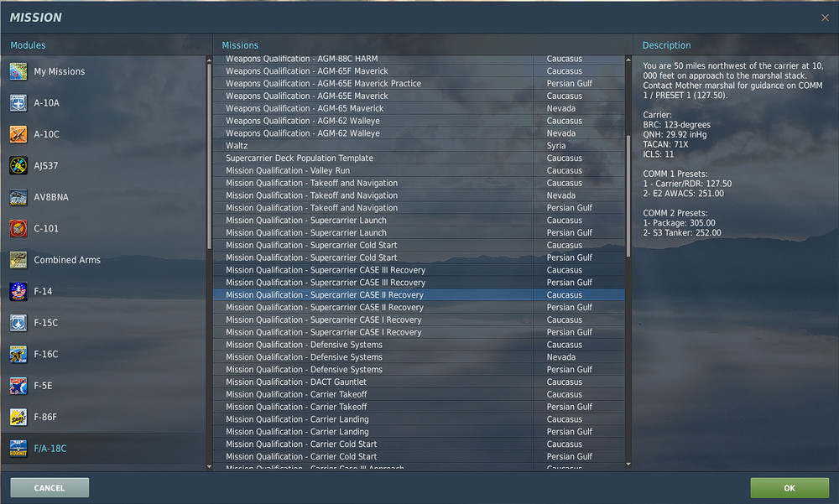This screenshot has width=839, height=504.
Task: Select 'Takeoff and Navigation' Nevada mission
Action: 419,195
